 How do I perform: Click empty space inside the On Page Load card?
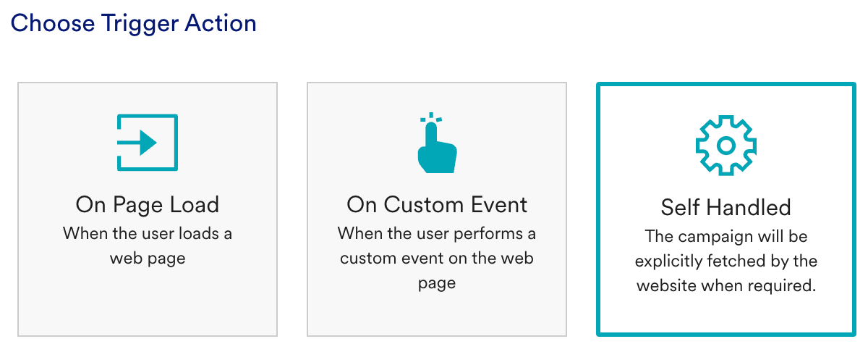pos(148,304)
